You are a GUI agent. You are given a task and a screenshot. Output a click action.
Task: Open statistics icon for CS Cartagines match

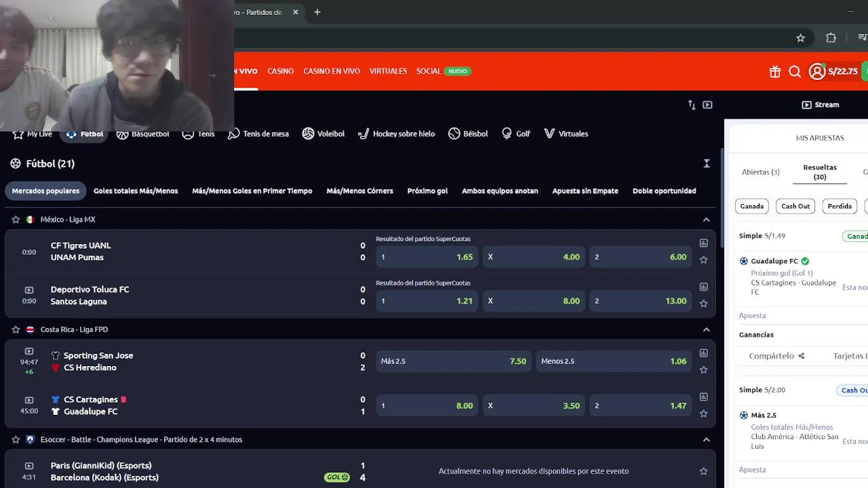(703, 397)
